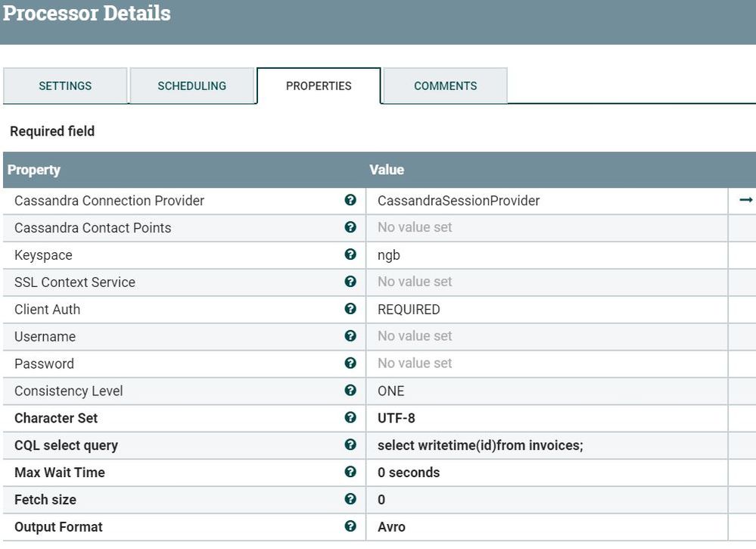This screenshot has height=549, width=756.
Task: Show help icon for Password property
Action: click(350, 363)
